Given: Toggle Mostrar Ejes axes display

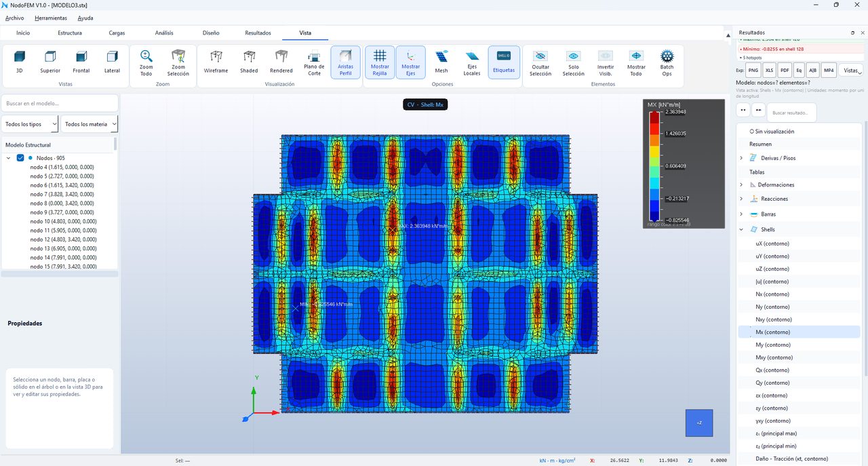Looking at the screenshot, I should 411,62.
